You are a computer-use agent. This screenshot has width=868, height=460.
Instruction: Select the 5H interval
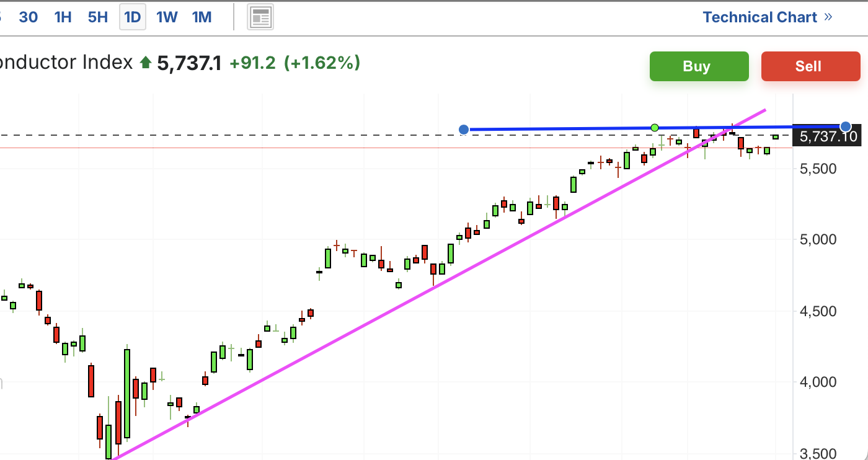click(x=98, y=17)
